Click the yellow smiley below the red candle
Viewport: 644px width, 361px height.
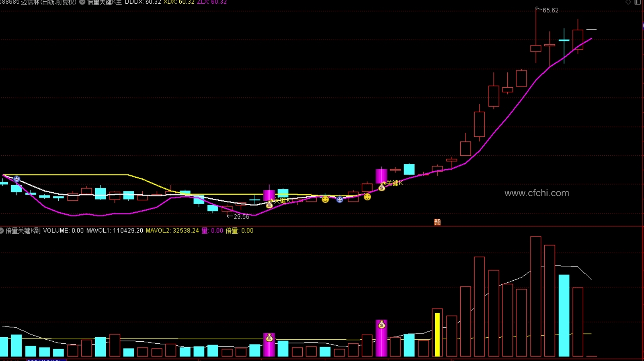(x=368, y=197)
